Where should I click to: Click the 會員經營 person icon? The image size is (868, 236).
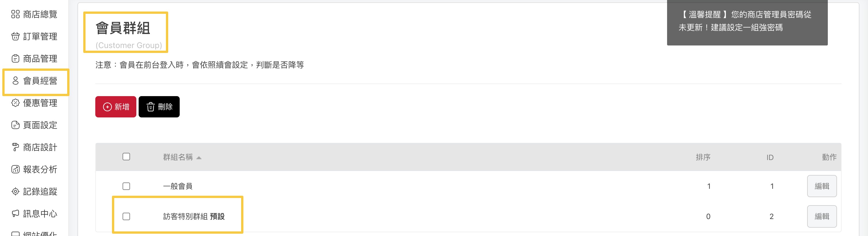coord(15,81)
